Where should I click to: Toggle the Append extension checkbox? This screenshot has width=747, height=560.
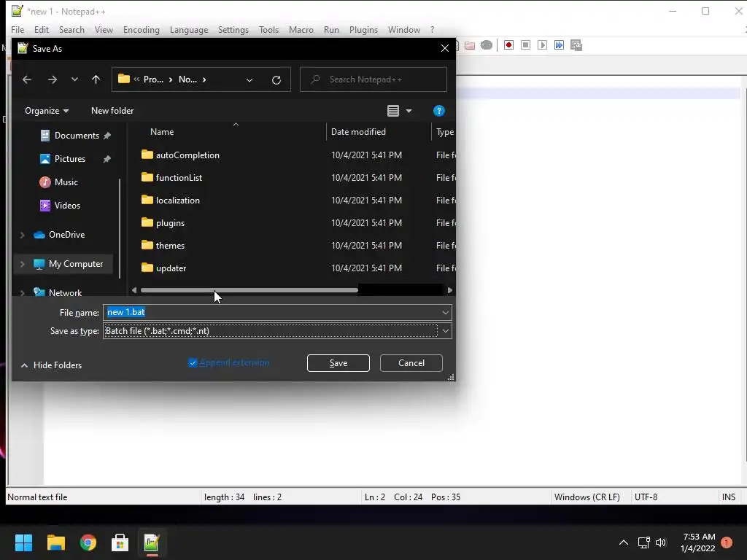193,363
